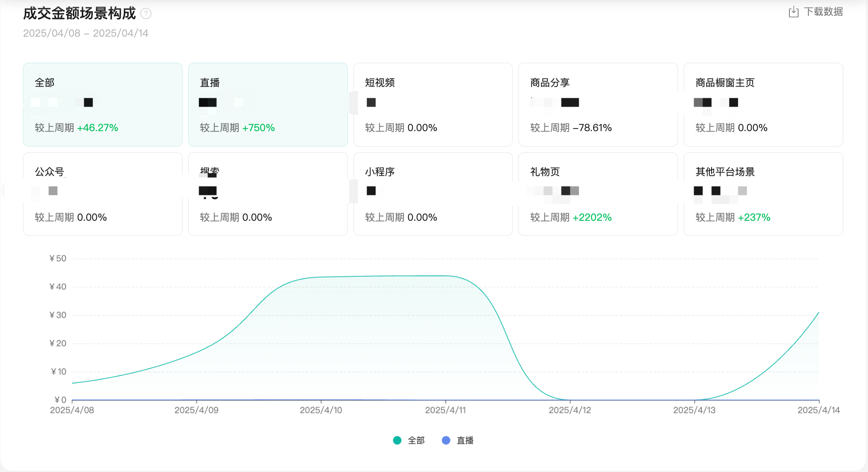Toggle the 直播 scene card
Screen dimensions: 868x472
pyautogui.click(x=268, y=105)
